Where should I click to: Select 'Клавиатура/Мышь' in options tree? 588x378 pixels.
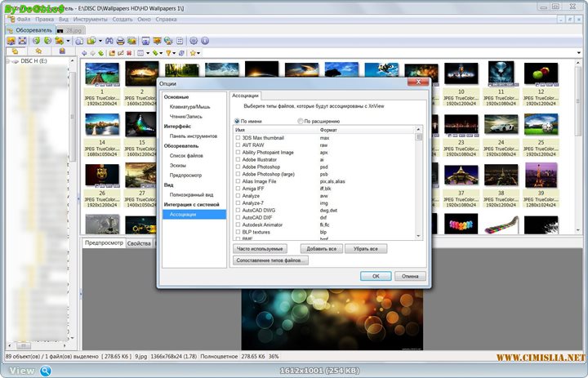pyautogui.click(x=189, y=107)
